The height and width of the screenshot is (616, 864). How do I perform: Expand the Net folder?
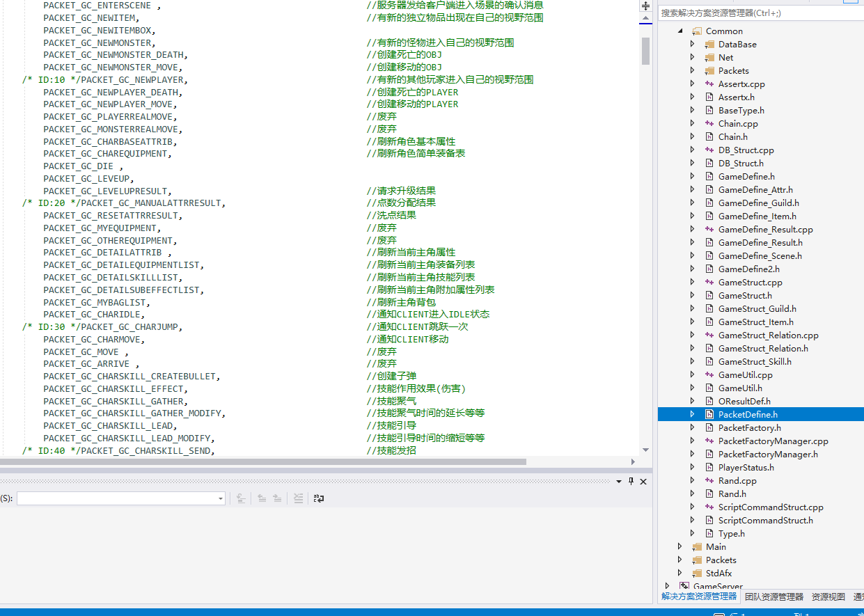(x=692, y=58)
